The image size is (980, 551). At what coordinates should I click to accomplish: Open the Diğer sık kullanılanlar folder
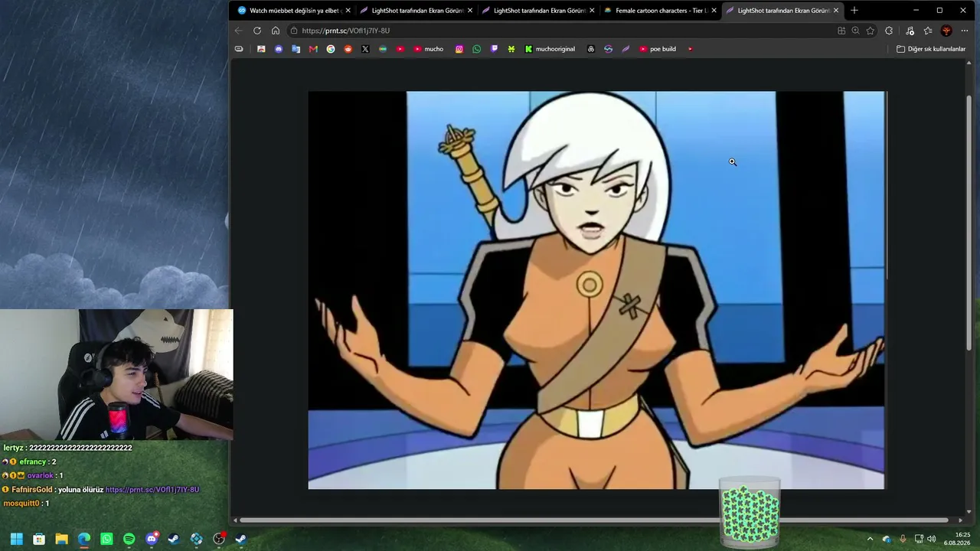(931, 49)
